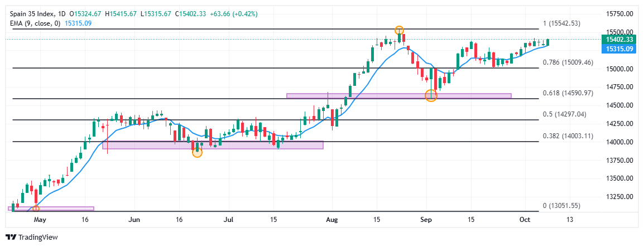Click the 0 (13051.55) Fibonacci level label

563,206
